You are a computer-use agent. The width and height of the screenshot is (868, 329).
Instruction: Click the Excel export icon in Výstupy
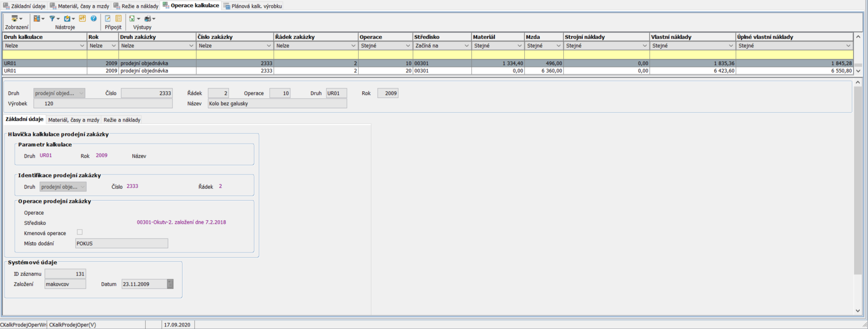coord(132,18)
